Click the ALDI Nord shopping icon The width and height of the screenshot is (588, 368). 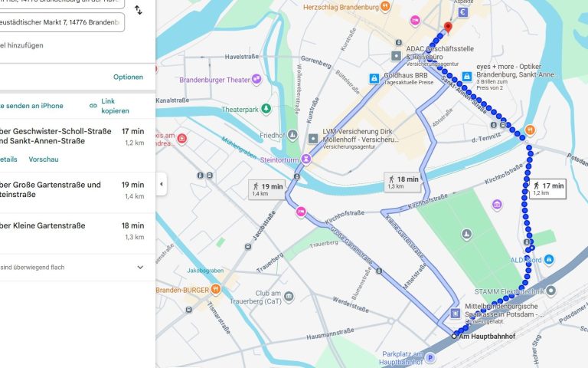[549, 259]
